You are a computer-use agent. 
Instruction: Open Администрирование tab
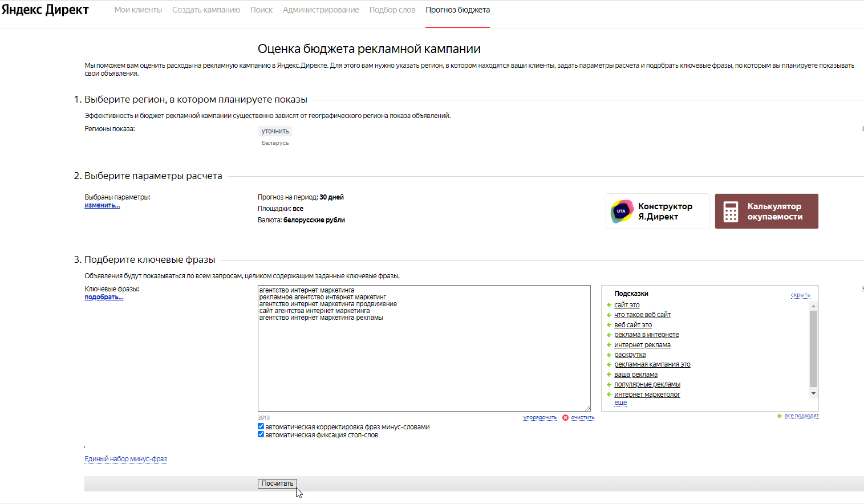tap(321, 10)
